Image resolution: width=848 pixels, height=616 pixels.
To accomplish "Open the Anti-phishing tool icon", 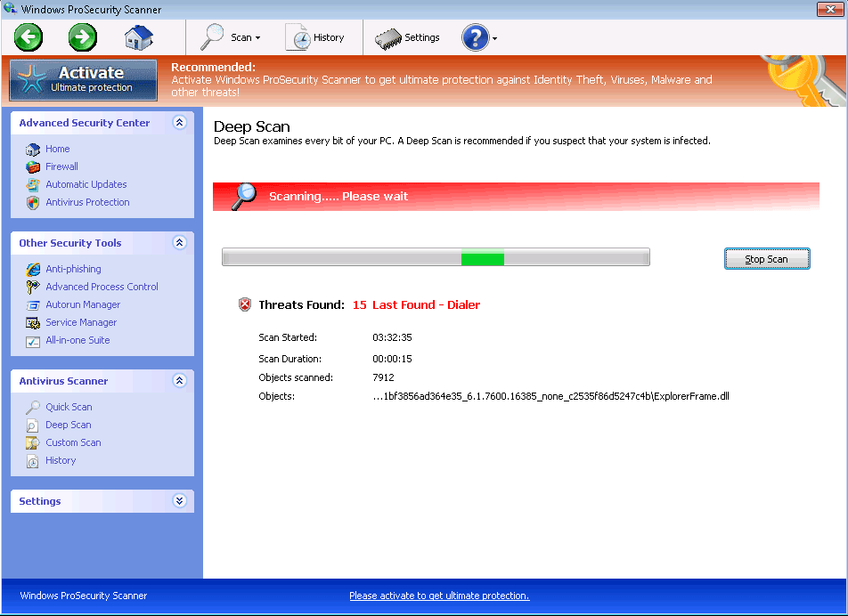I will pyautogui.click(x=33, y=269).
